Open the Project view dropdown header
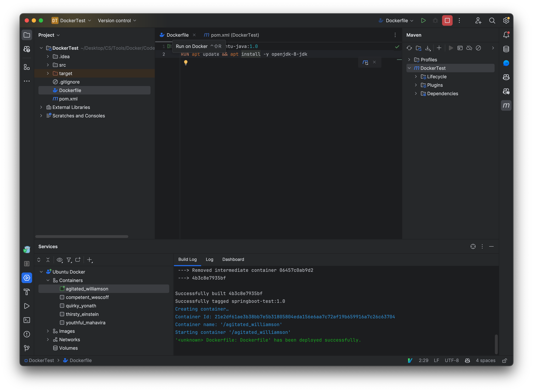533x392 pixels. (x=49, y=35)
